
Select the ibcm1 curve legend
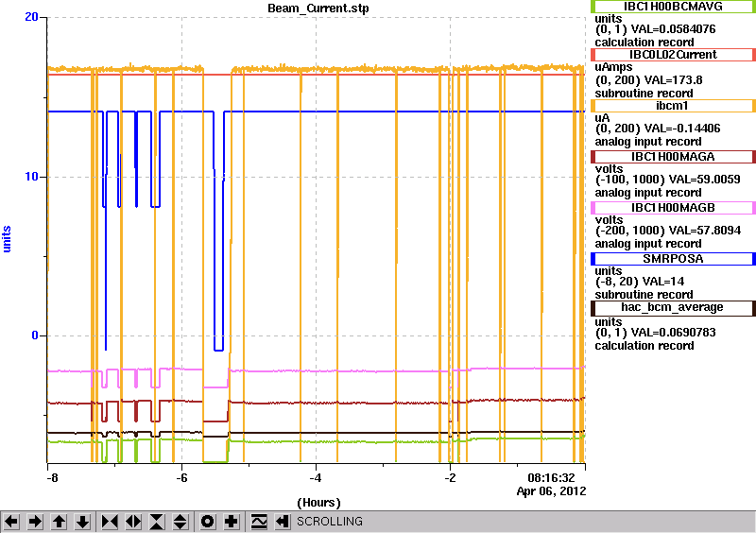click(x=673, y=106)
